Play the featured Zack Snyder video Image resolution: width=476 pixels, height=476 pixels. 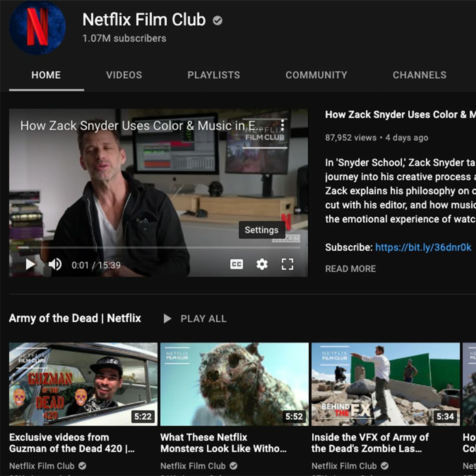[30, 264]
